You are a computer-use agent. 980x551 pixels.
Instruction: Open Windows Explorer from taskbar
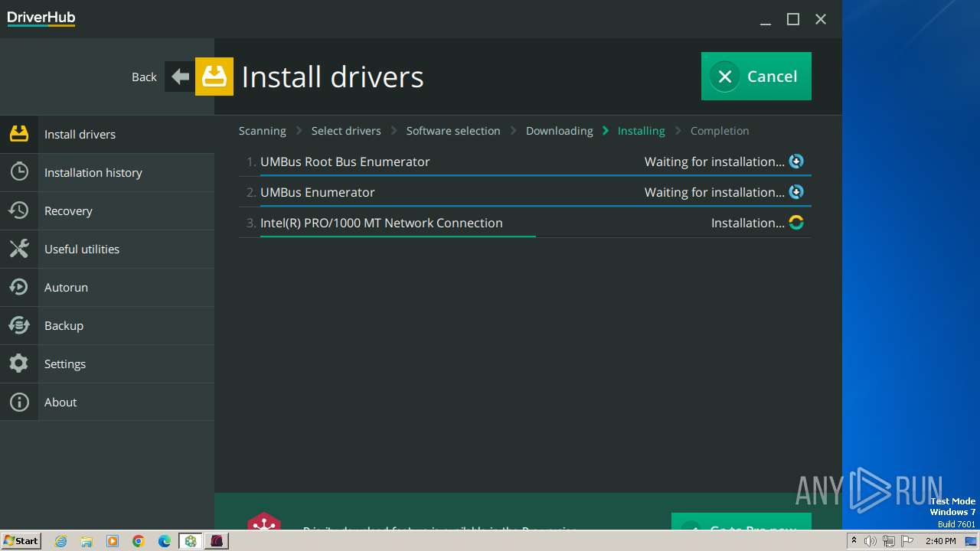point(87,541)
